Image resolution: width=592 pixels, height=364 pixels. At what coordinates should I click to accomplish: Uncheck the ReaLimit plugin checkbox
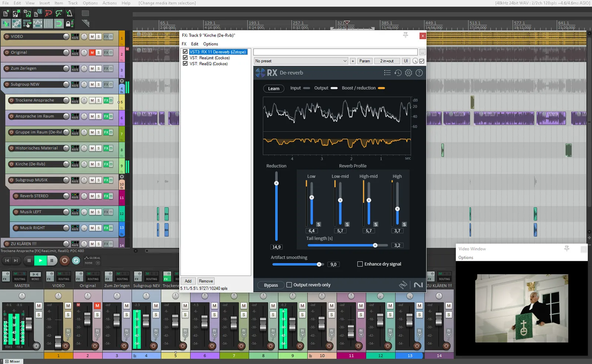pos(185,58)
